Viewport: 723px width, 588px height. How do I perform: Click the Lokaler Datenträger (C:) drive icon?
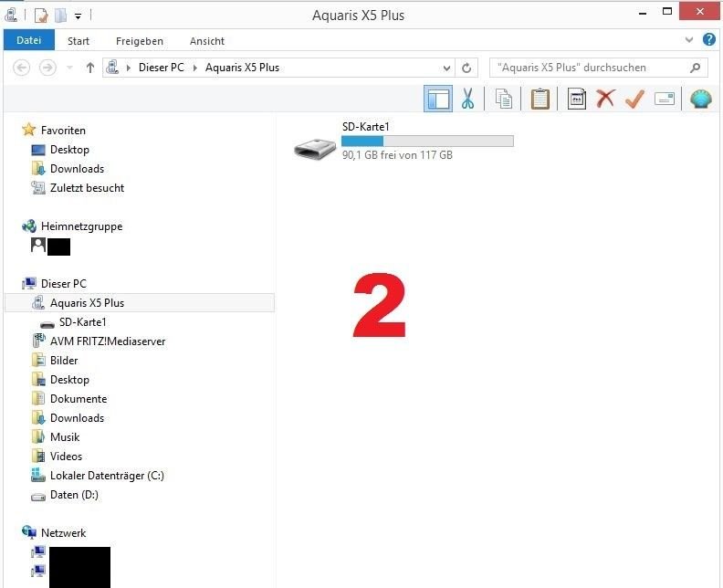(37, 475)
